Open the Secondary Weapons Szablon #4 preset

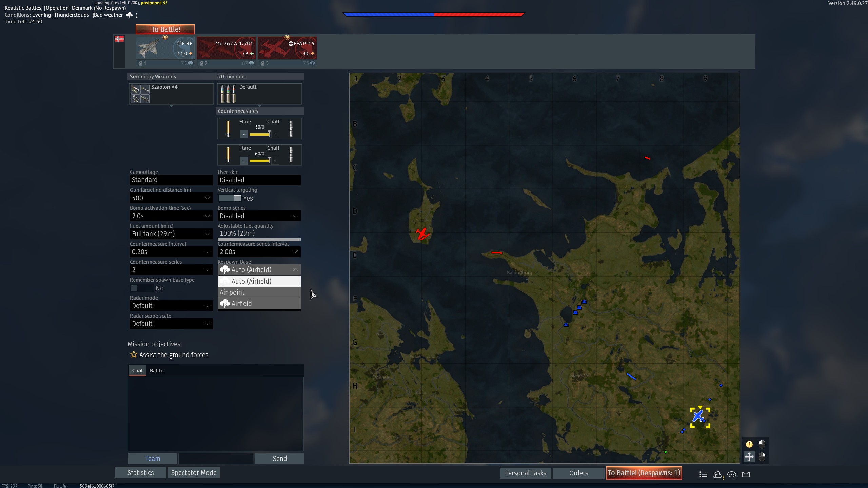171,94
